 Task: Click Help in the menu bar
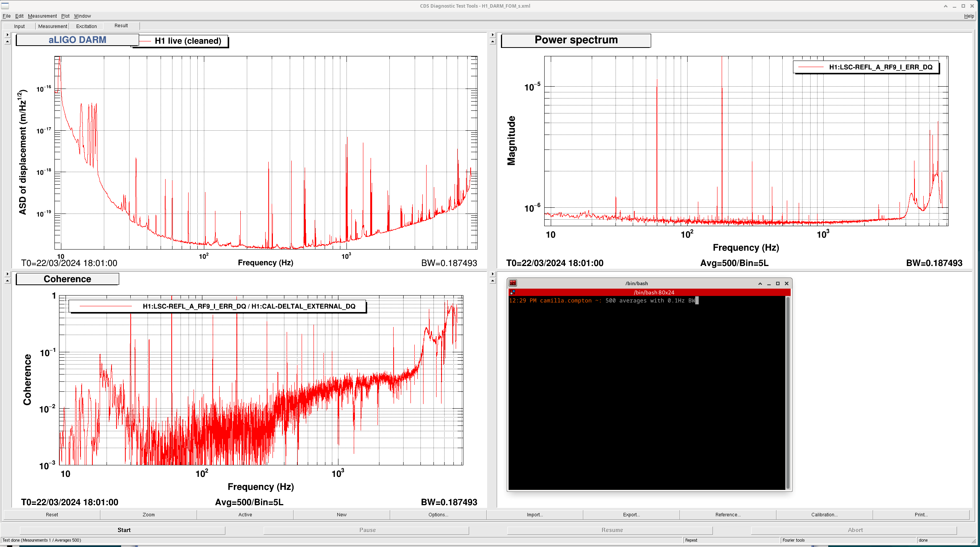tap(969, 16)
